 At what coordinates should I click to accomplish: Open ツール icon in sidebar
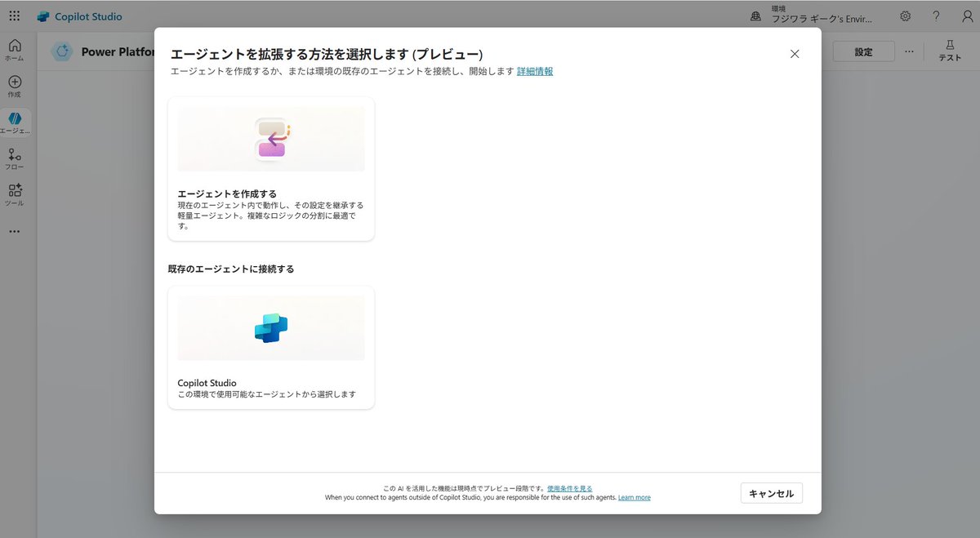click(15, 194)
